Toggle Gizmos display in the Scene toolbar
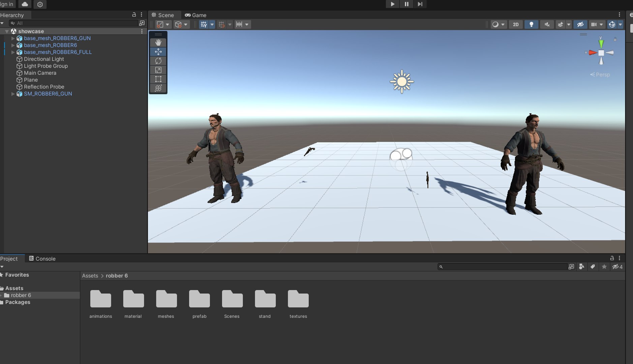 pyautogui.click(x=612, y=24)
